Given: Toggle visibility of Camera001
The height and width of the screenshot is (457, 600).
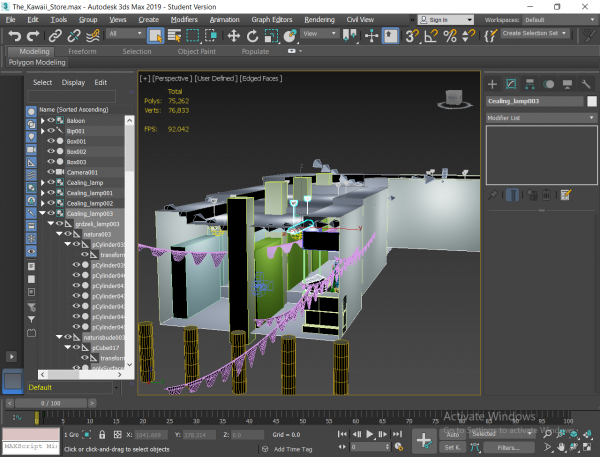Looking at the screenshot, I should tap(50, 172).
